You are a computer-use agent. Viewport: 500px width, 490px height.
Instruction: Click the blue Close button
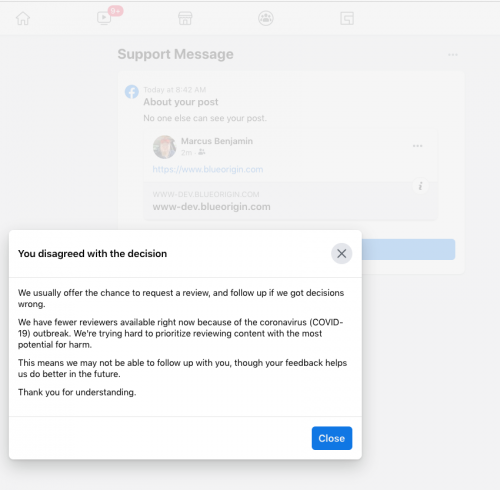[332, 438]
